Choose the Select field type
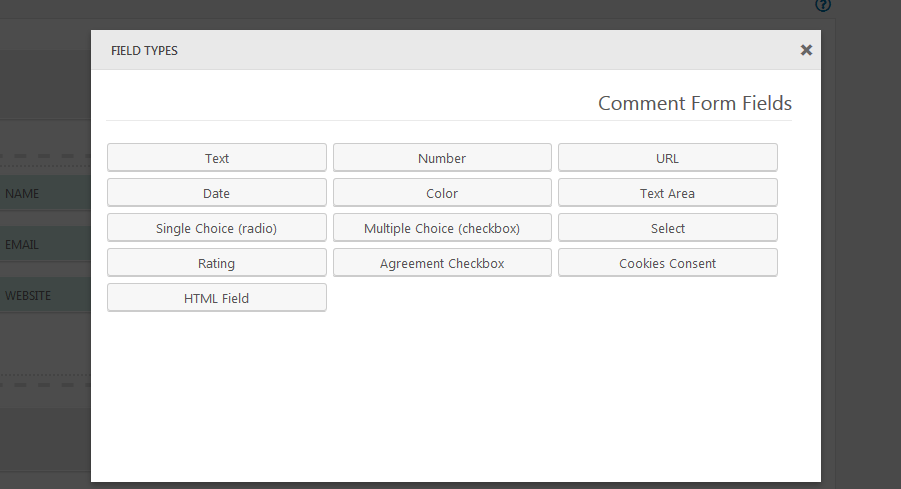Viewport: 901px width, 489px height. pos(667,228)
